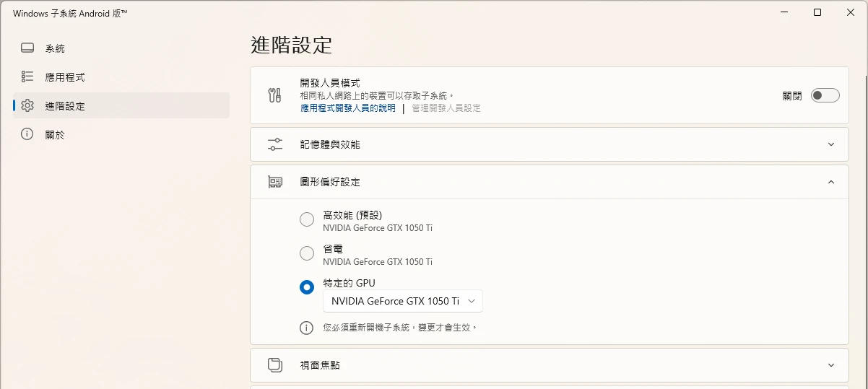Screen dimensions: 868x389
Task: Collapse the 圖形偏好設定 section chevron
Action: click(831, 182)
